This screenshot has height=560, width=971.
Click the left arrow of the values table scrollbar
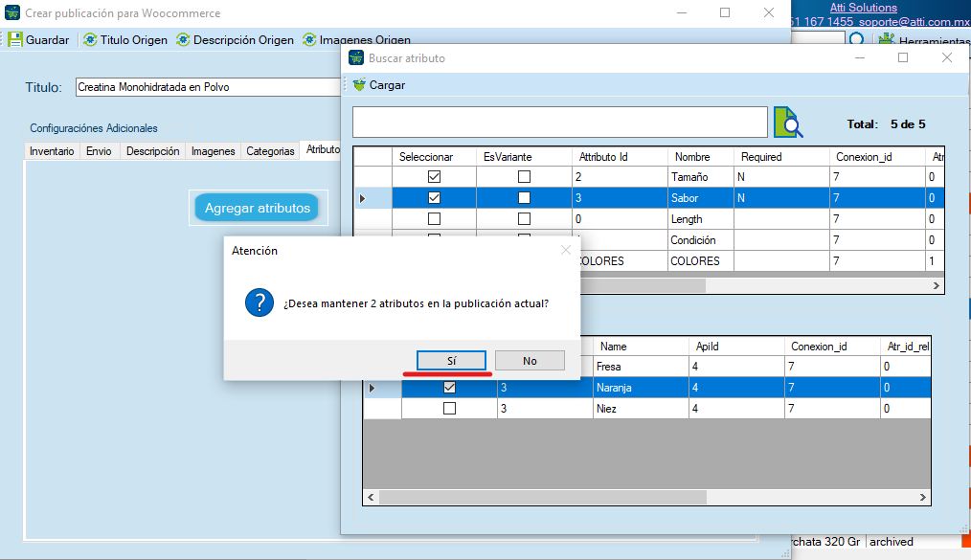tap(371, 498)
